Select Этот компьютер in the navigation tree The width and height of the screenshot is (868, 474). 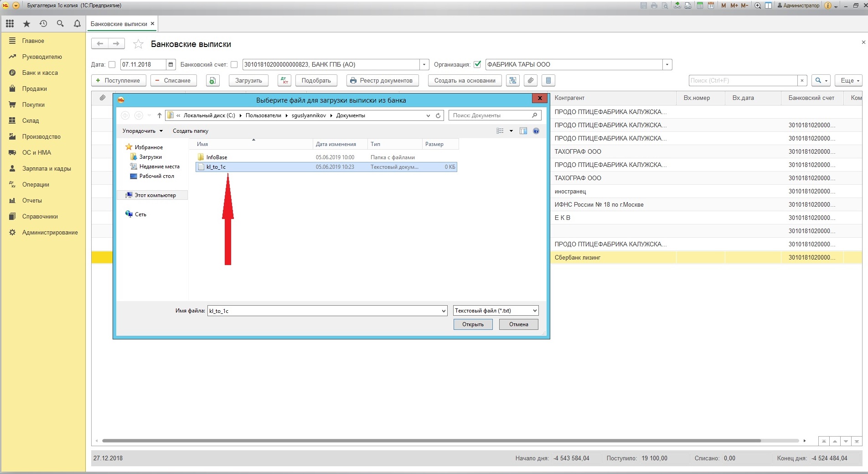[153, 195]
